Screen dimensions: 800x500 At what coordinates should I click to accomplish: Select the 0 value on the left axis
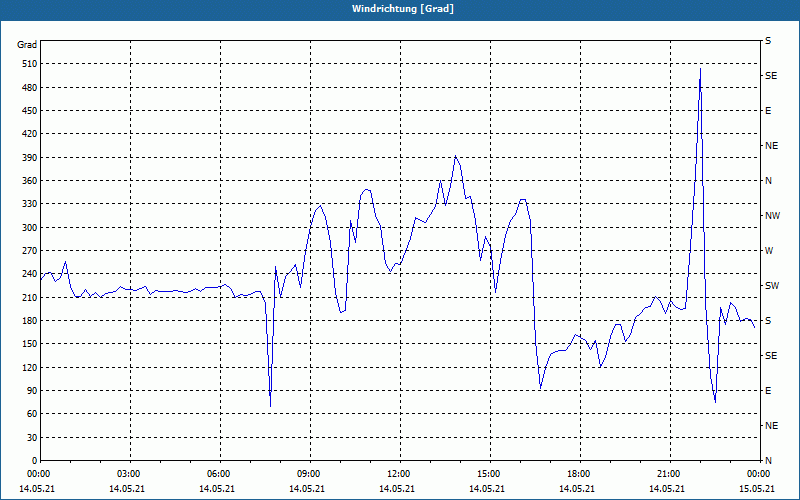tap(34, 461)
